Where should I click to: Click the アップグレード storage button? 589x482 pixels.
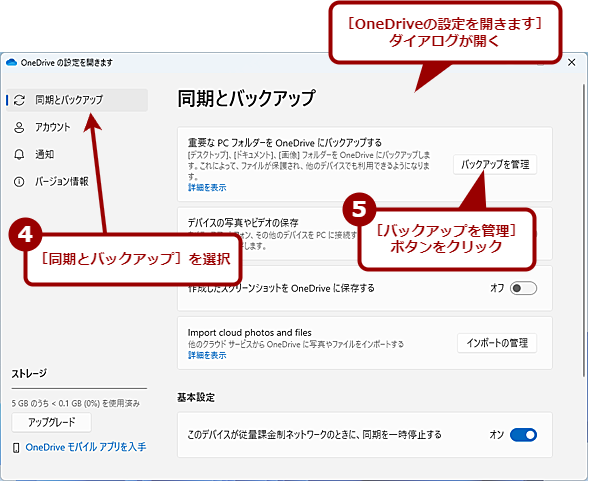[51, 422]
